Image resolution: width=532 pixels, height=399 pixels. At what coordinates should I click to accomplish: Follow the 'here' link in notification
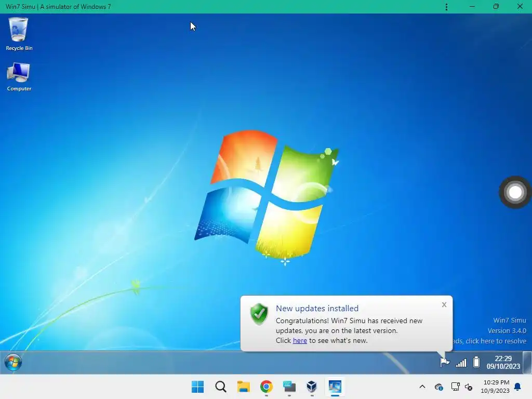[300, 340]
